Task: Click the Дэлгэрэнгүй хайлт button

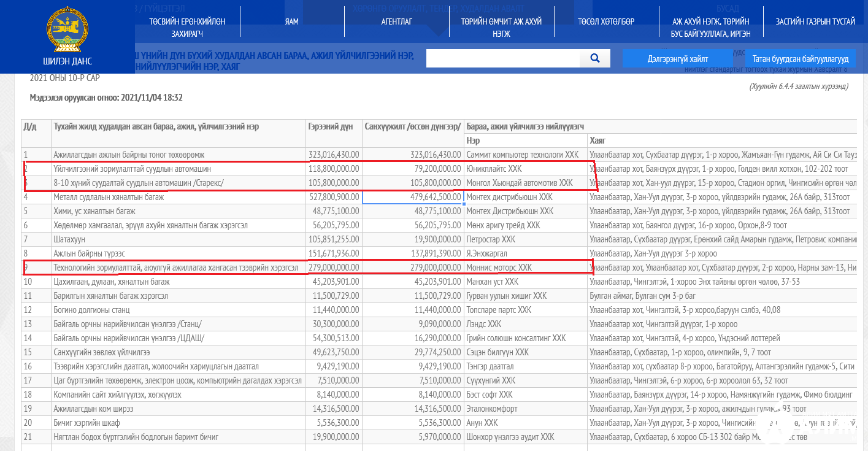Action: 678,59
